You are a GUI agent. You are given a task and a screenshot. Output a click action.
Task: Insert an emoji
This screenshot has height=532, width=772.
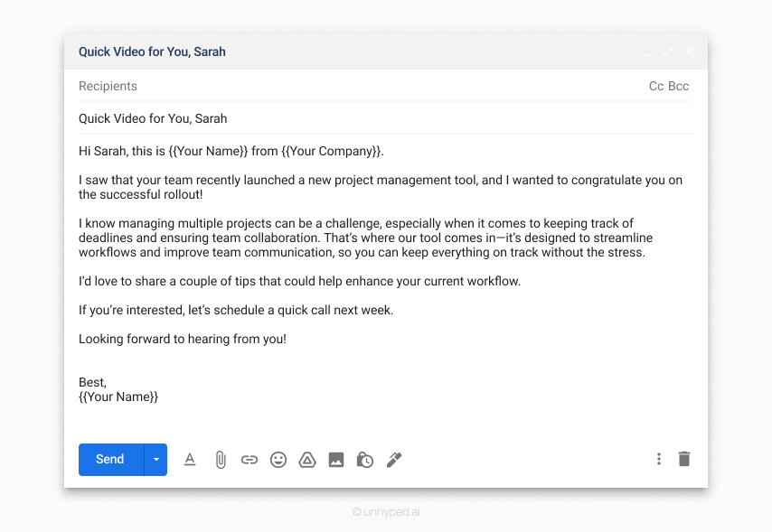[278, 459]
